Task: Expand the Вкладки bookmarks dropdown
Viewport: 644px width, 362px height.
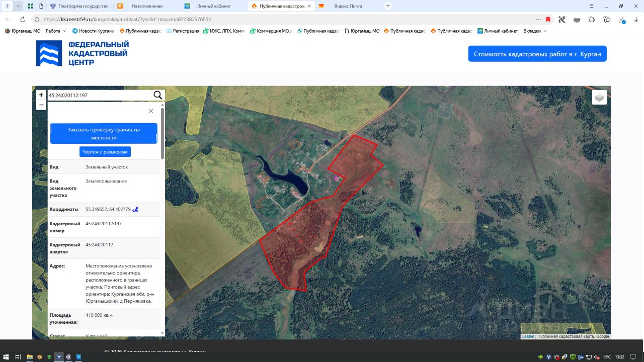Action: [535, 31]
